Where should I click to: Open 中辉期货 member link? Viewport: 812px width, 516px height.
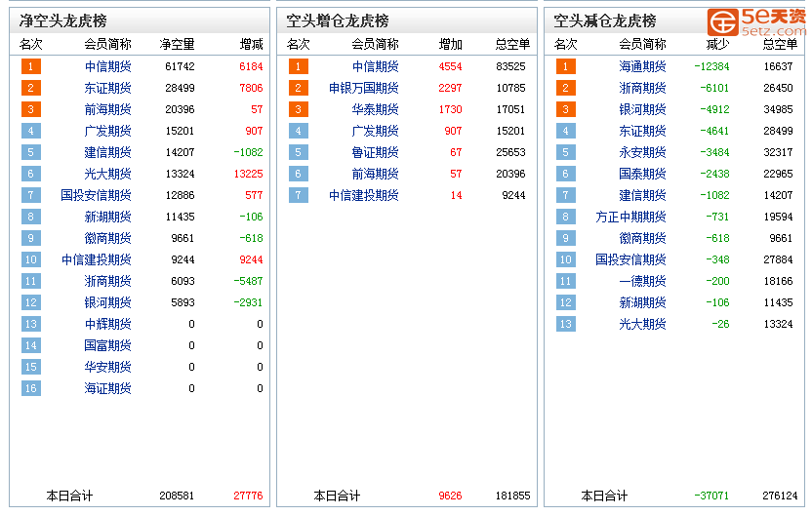(107, 325)
